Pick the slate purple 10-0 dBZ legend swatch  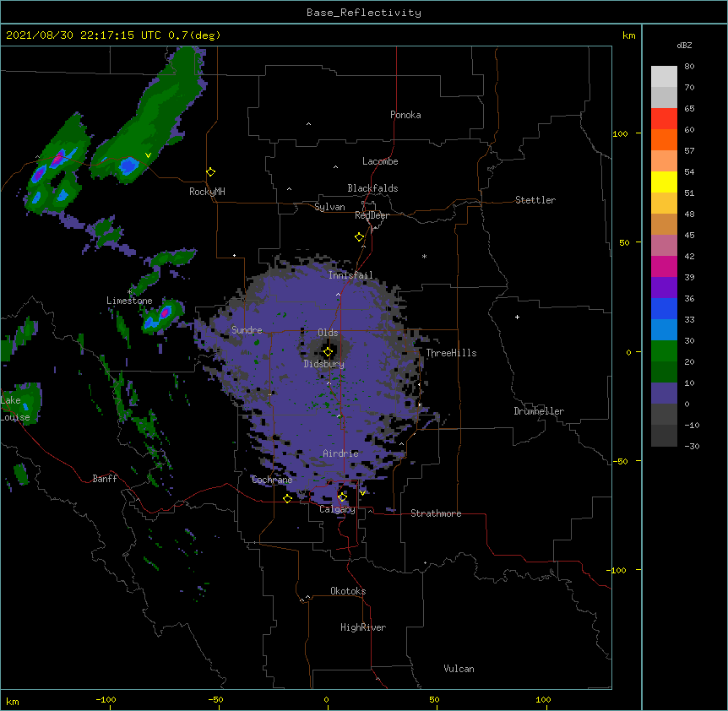tap(664, 393)
